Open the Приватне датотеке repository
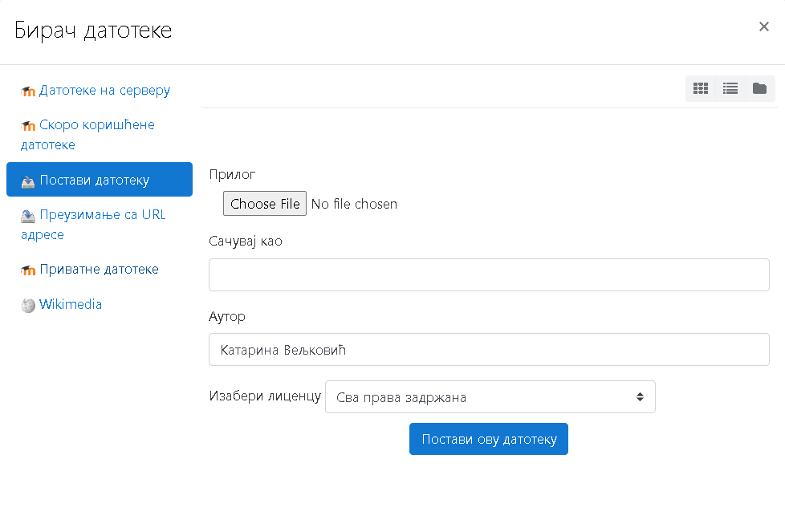This screenshot has height=532, width=785. point(99,270)
